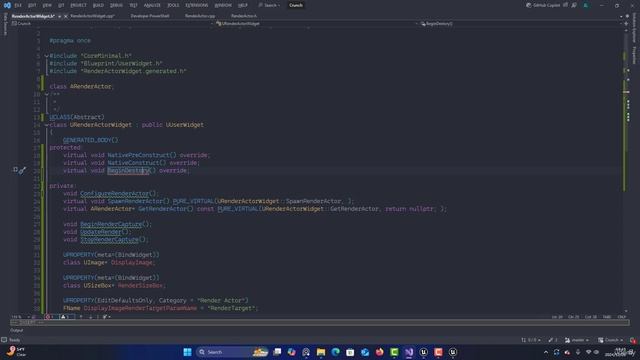This screenshot has width=640, height=360.
Task: Open the Project menu
Action: tap(78, 5)
